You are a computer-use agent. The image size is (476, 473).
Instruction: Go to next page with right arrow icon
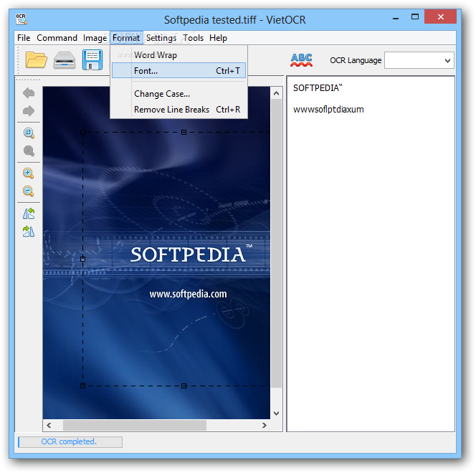pyautogui.click(x=29, y=111)
